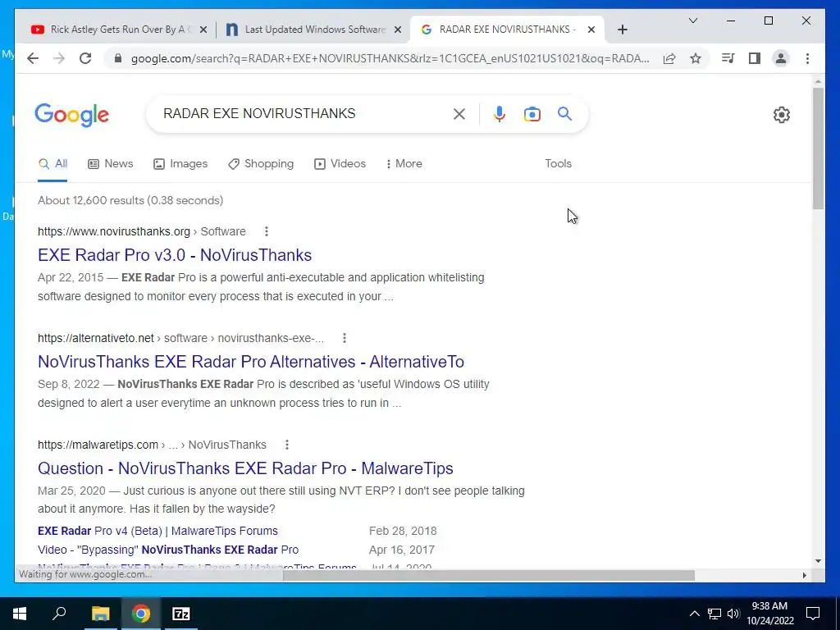Open Google quick settings gear
This screenshot has height=630, width=840.
[782, 114]
